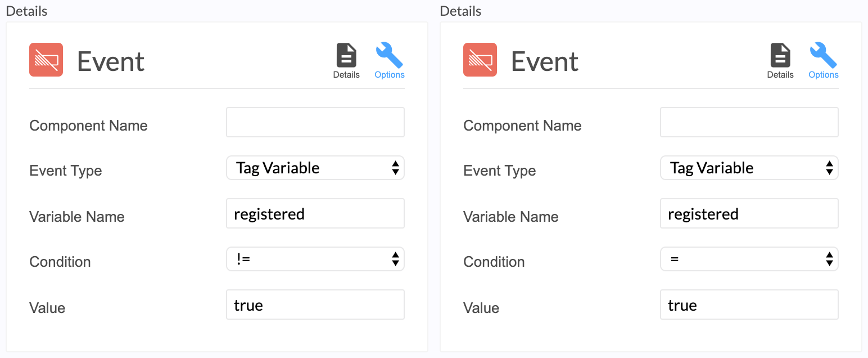Click the Event icon in left panel
This screenshot has height=358, width=868.
click(x=46, y=60)
